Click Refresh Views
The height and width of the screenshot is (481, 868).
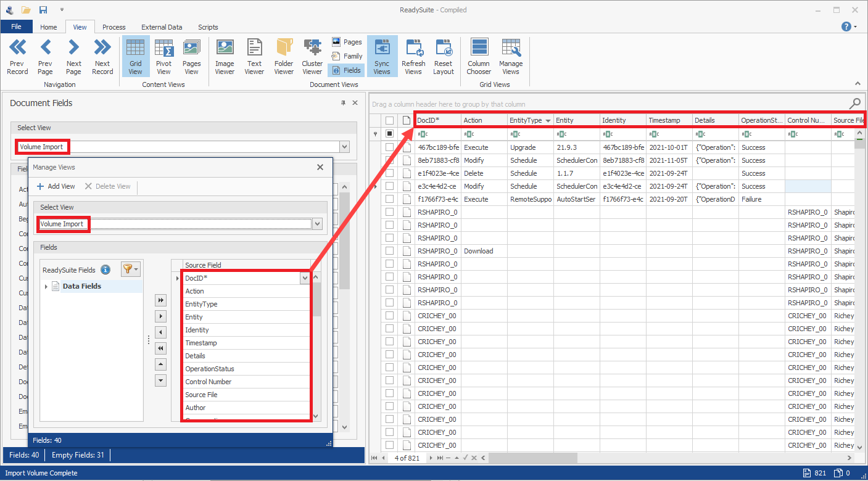pyautogui.click(x=413, y=57)
